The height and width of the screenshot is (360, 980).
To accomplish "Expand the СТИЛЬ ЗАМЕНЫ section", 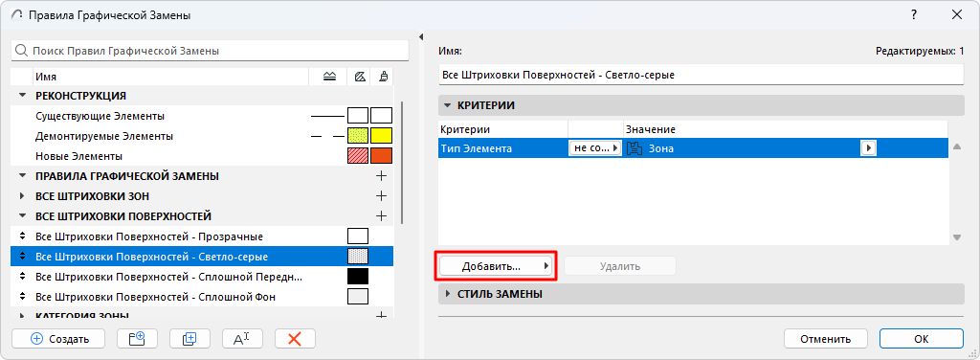I will point(448,294).
